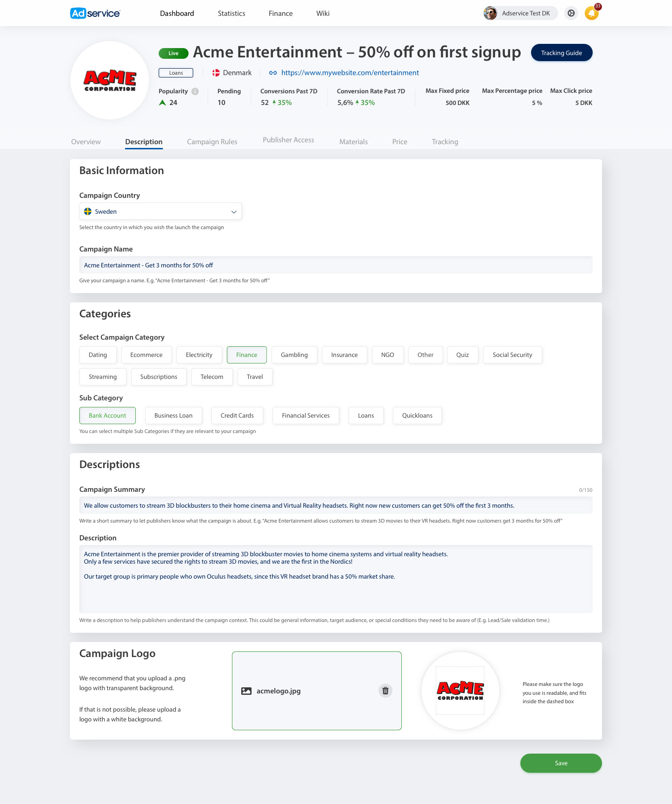Open Finance in top navigation
The width and height of the screenshot is (672, 804).
[x=280, y=14]
